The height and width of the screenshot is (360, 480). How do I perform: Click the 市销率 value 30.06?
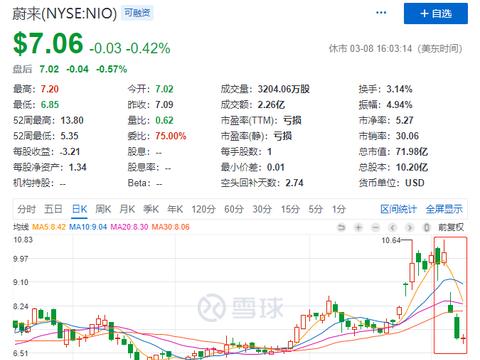pyautogui.click(x=407, y=136)
